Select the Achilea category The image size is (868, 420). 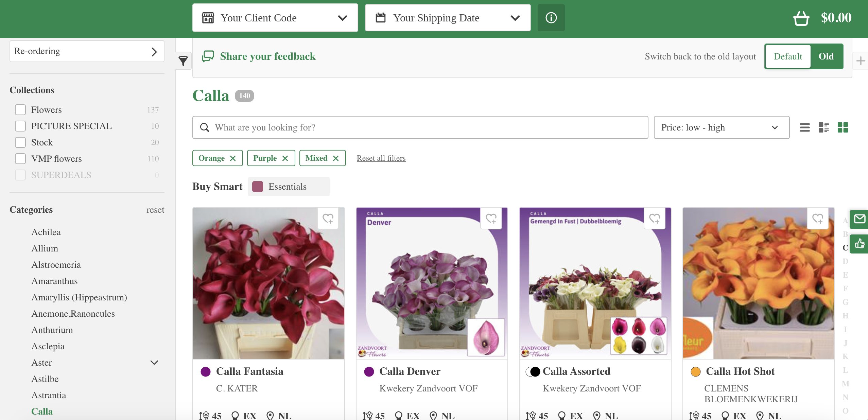46,232
